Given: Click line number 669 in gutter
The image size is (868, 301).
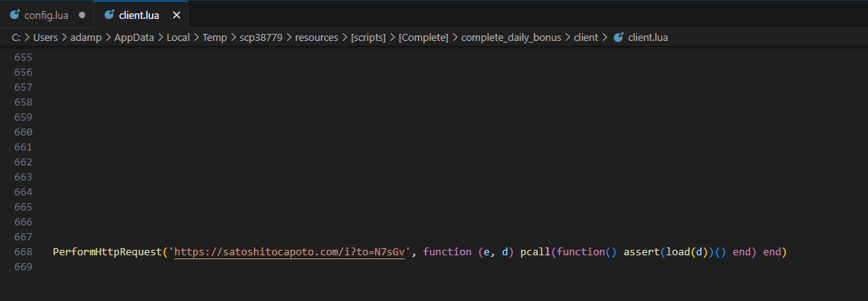Looking at the screenshot, I should [23, 266].
